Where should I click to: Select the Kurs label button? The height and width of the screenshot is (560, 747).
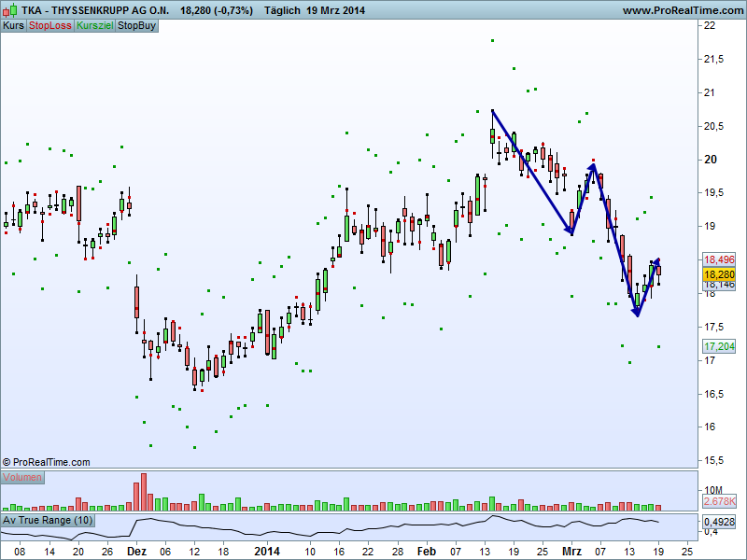[x=13, y=26]
